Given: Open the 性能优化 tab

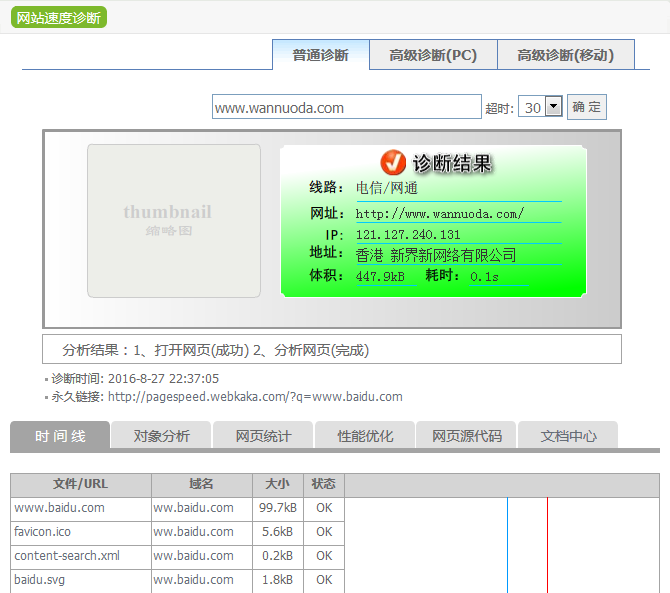Looking at the screenshot, I should click(x=365, y=436).
